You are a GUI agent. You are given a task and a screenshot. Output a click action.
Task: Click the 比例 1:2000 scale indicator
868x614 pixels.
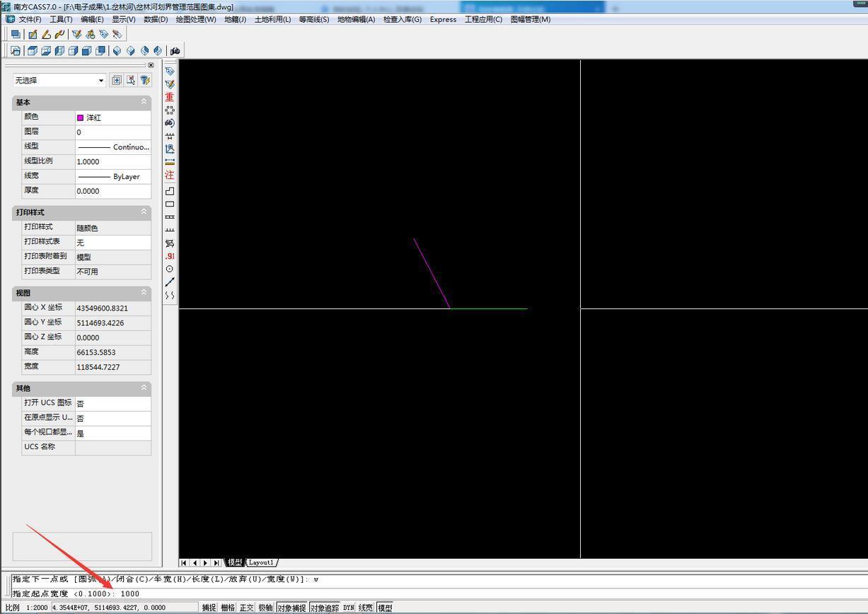coord(27,608)
